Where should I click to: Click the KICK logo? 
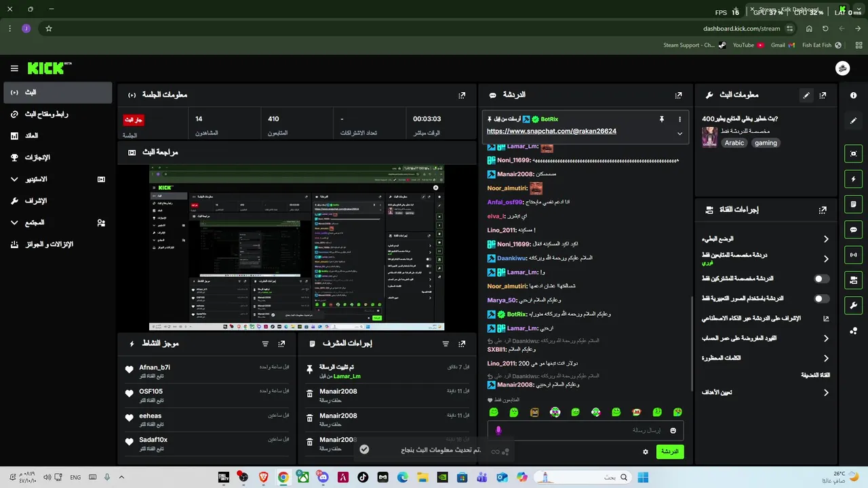click(49, 68)
